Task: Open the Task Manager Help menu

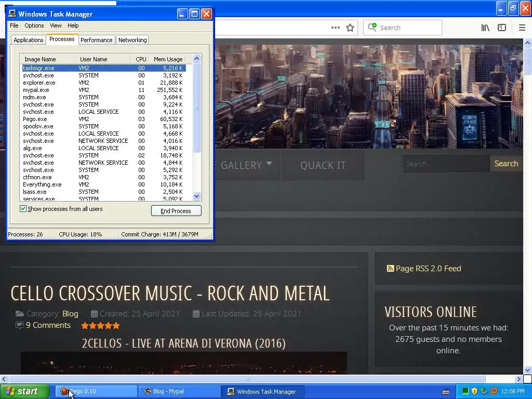Action: click(73, 25)
